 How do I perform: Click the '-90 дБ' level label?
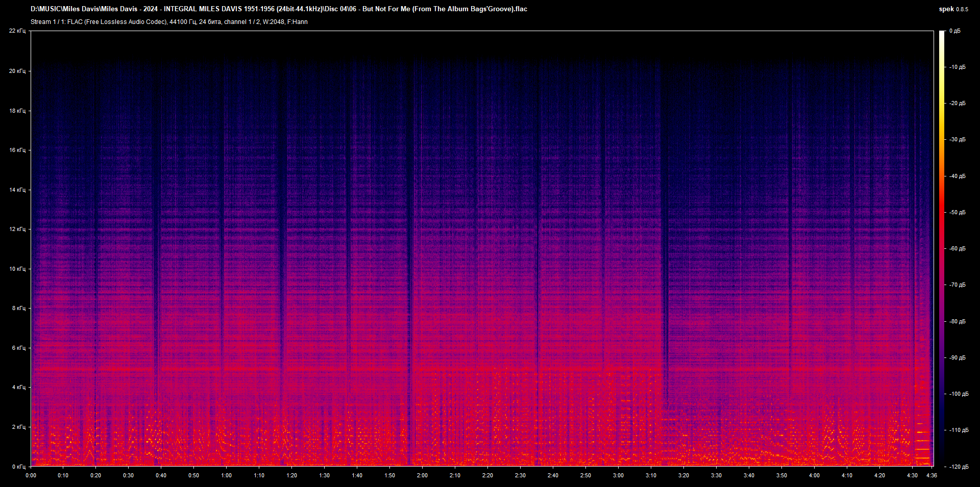(x=957, y=357)
